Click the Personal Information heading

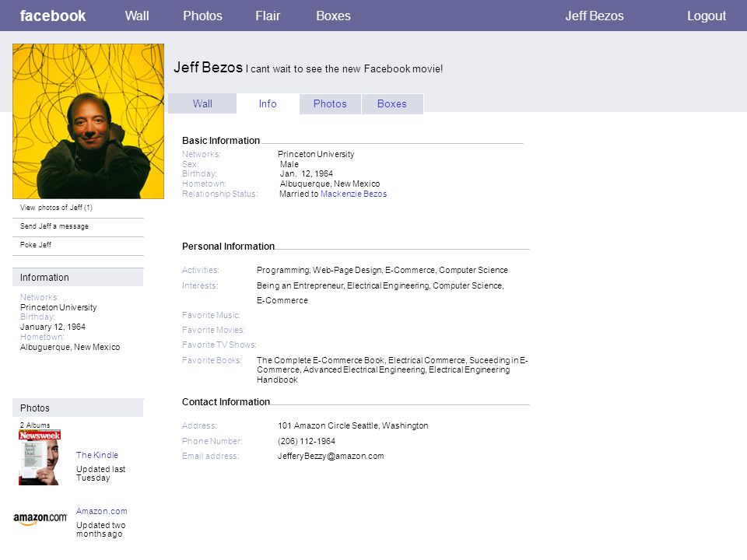tap(228, 247)
